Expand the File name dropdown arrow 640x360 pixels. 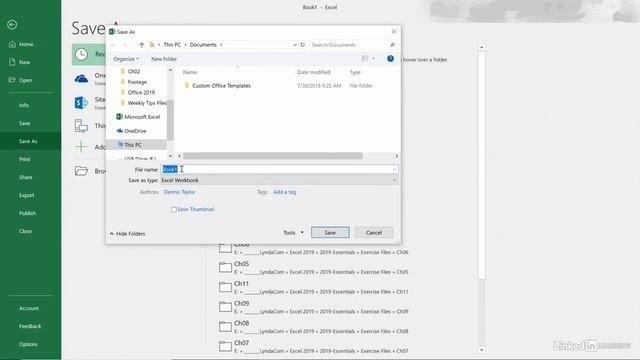click(394, 169)
